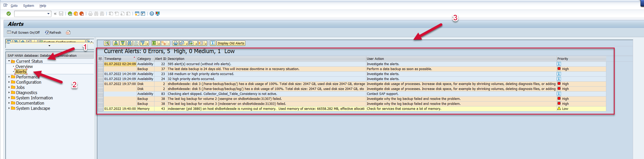Click the Refresh button

[53, 32]
